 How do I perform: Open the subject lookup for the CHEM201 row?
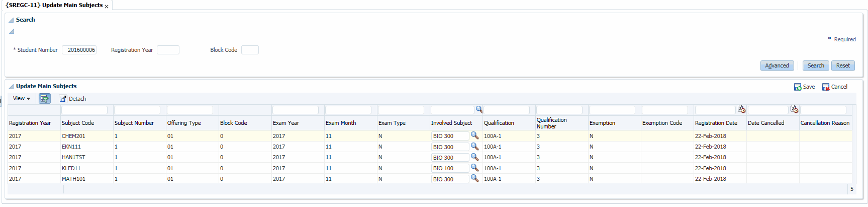click(474, 135)
